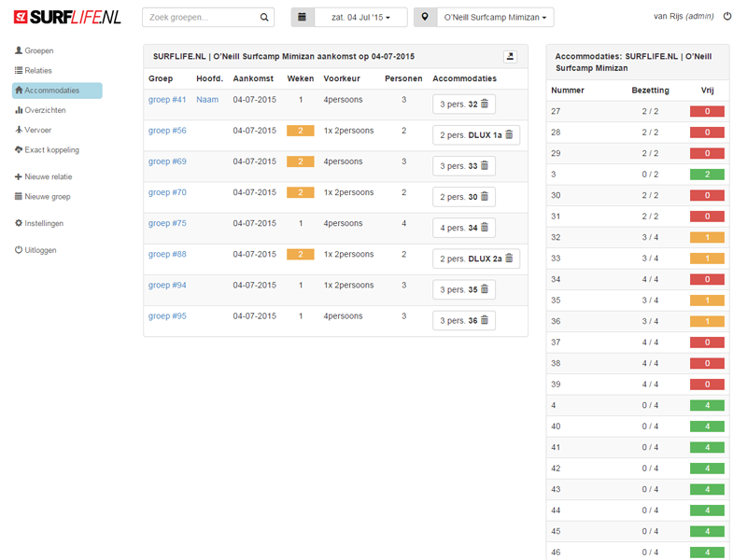Click the green 2 badge for accommodation 3
This screenshot has width=747, height=560.
(707, 175)
